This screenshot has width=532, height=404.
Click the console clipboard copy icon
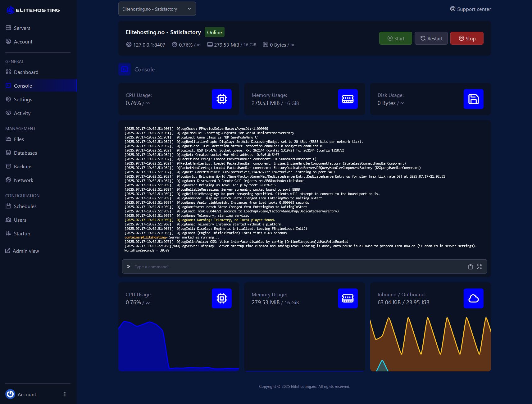(471, 267)
